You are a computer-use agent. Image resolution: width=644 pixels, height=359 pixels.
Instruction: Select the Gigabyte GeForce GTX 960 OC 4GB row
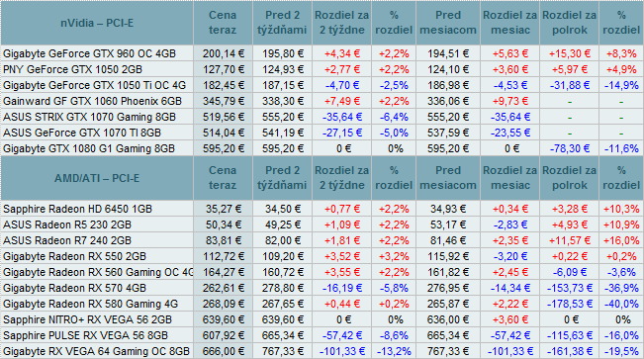(x=322, y=53)
